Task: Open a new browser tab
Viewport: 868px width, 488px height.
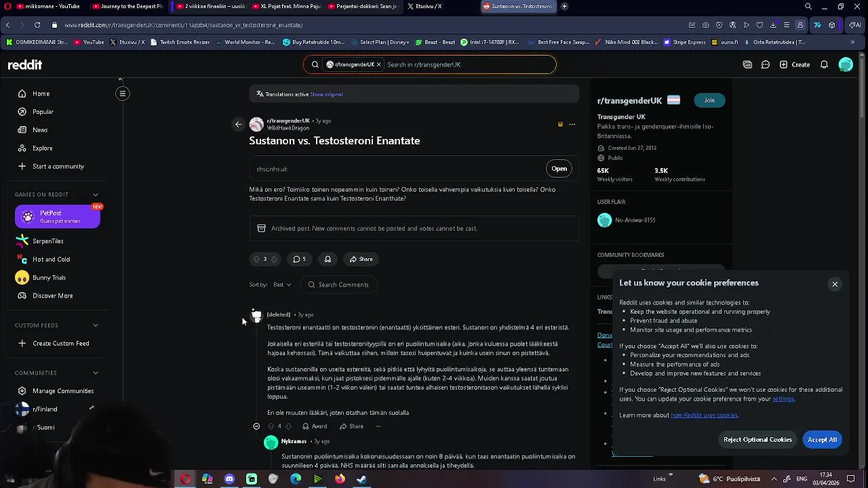Action: tap(564, 6)
